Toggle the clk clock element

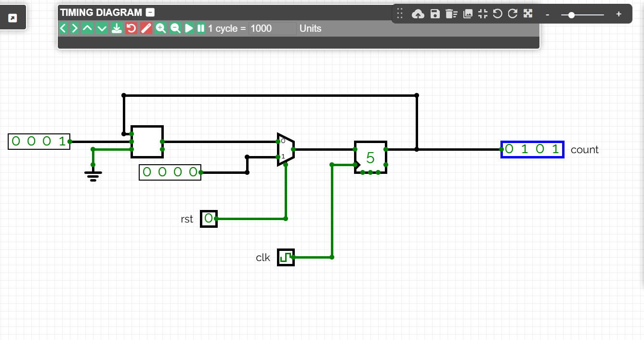click(286, 257)
